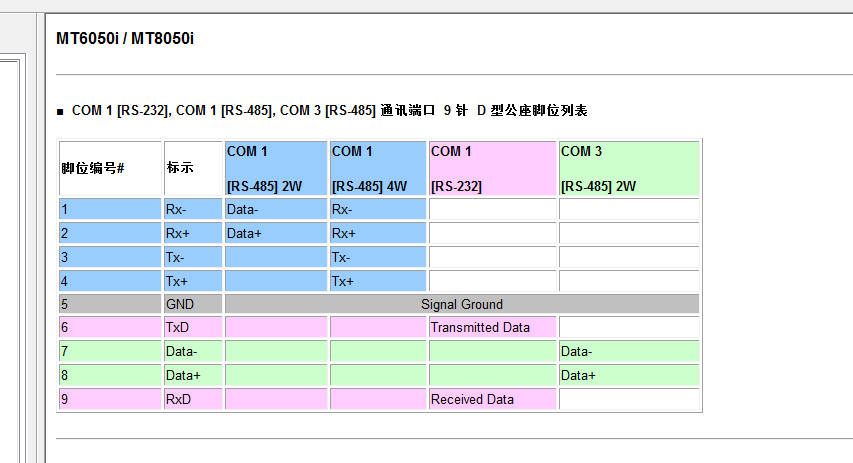Viewport: 853px width, 463px height.
Task: Click the COM port pin list title line
Action: point(329,110)
